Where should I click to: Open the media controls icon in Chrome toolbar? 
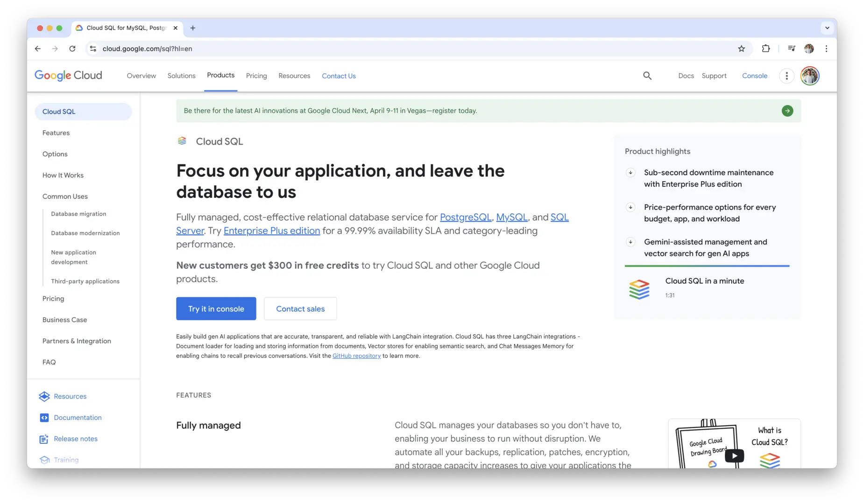[792, 49]
